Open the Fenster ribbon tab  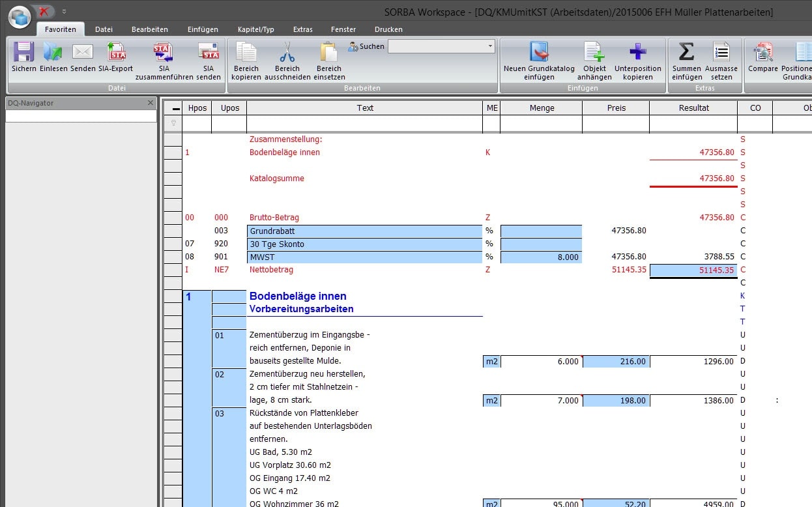coord(343,29)
